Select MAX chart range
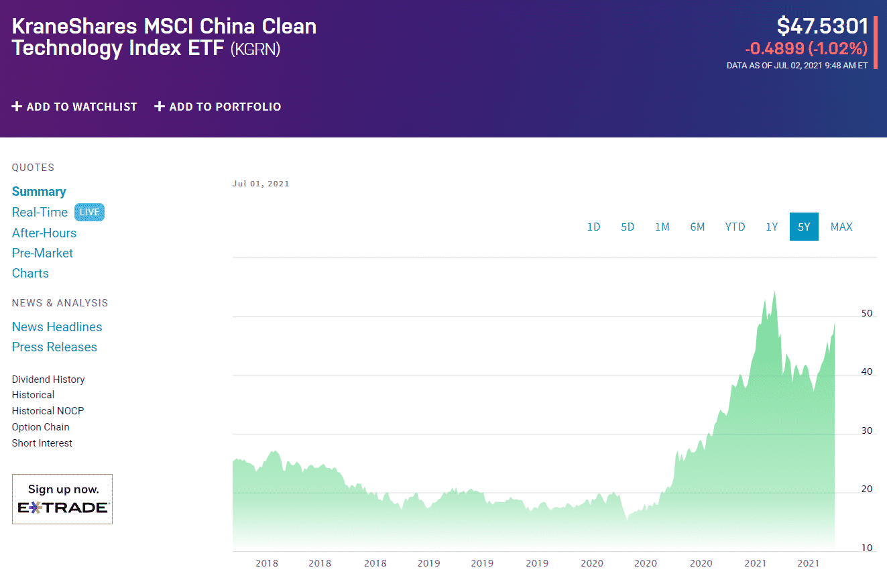This screenshot has height=588, width=887. (841, 227)
